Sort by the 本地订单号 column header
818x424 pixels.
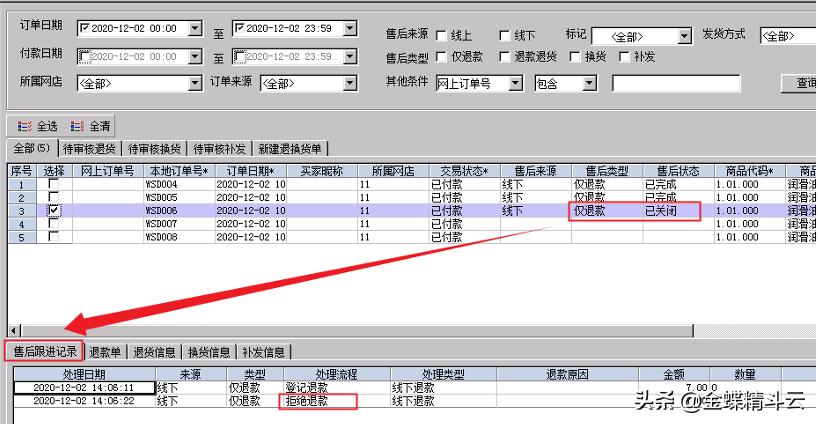(179, 171)
